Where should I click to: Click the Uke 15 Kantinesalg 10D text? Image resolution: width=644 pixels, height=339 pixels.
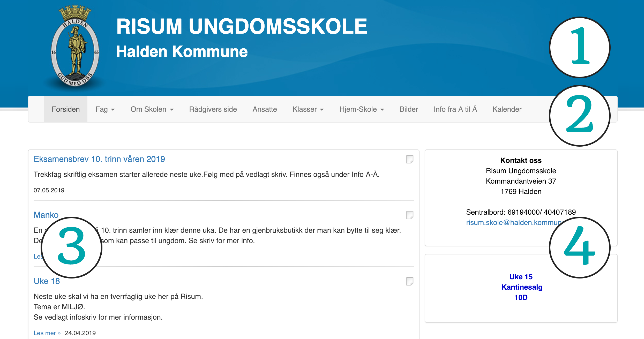pos(521,287)
